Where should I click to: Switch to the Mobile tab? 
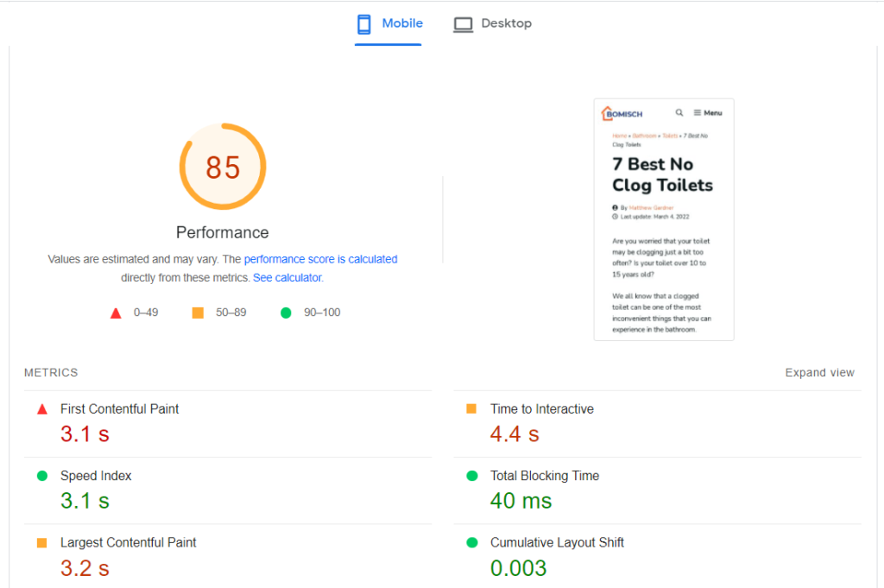click(389, 24)
